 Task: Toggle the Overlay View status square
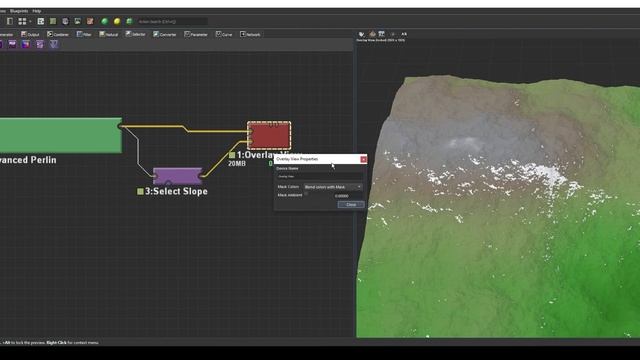point(232,155)
